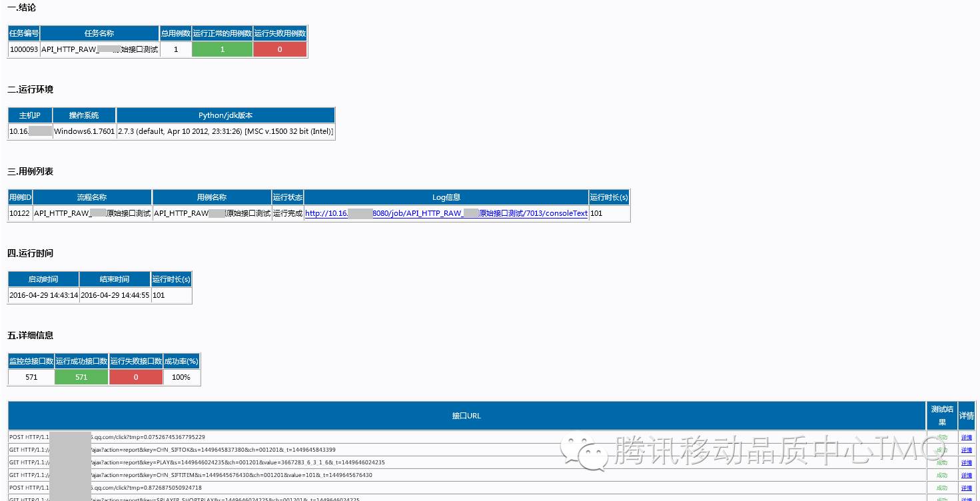This screenshot has width=980, height=501.
Task: Click the 接口URL table header
Action: 466,416
